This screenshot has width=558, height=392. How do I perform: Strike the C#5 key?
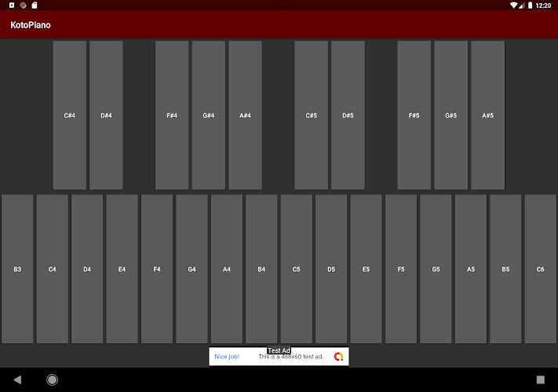click(x=311, y=115)
